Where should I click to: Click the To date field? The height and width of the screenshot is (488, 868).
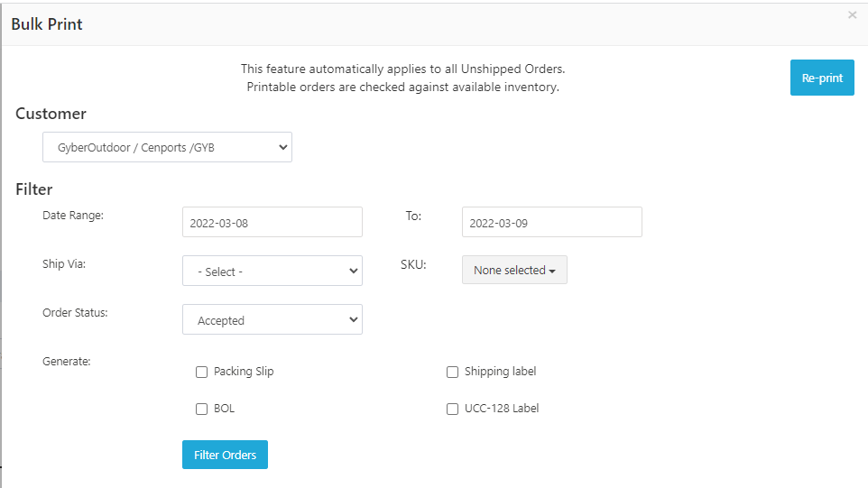click(551, 223)
